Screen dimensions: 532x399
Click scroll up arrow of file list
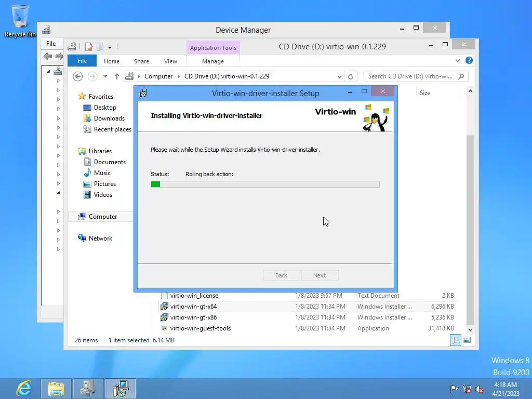470,91
